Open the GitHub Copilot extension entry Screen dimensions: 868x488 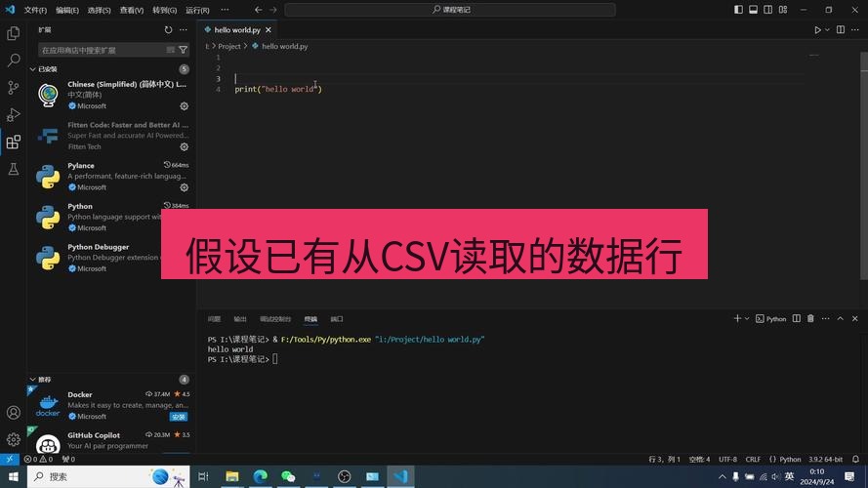(x=111, y=440)
